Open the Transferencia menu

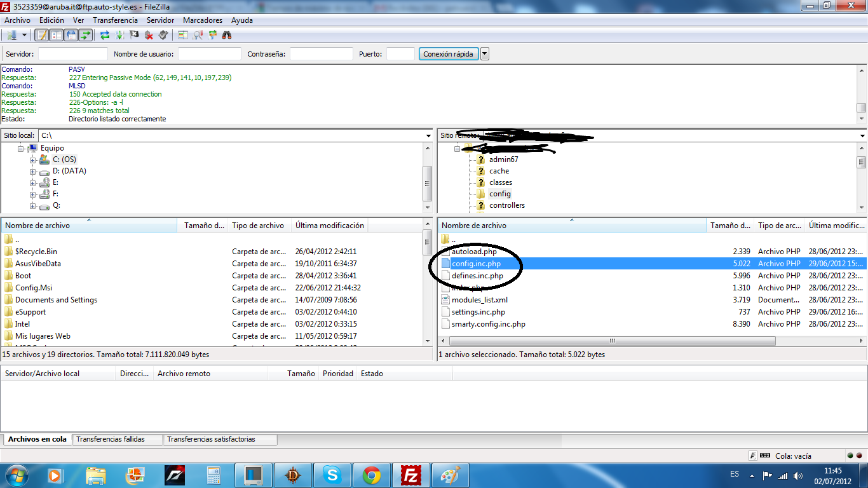point(115,20)
